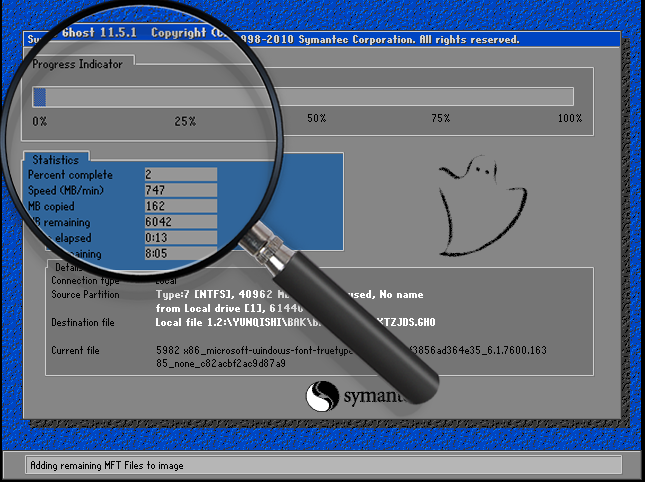645x482 pixels.
Task: Click the 50% progress marker
Action: [x=317, y=118]
